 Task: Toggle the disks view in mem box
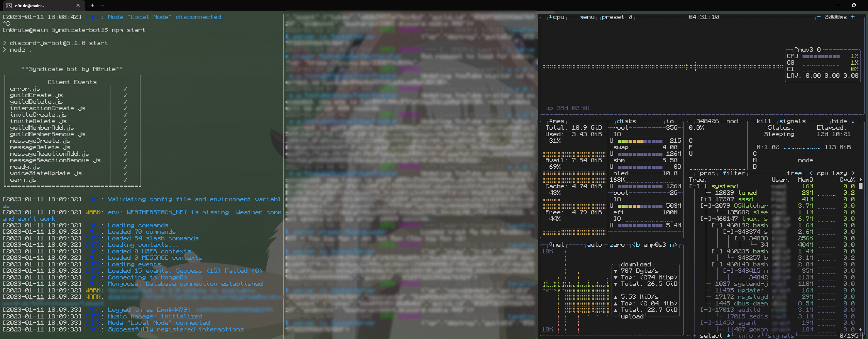coord(626,121)
